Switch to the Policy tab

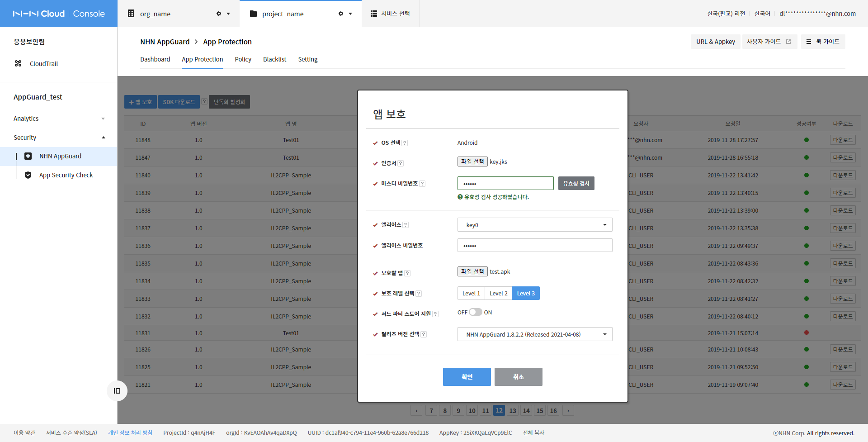[243, 59]
